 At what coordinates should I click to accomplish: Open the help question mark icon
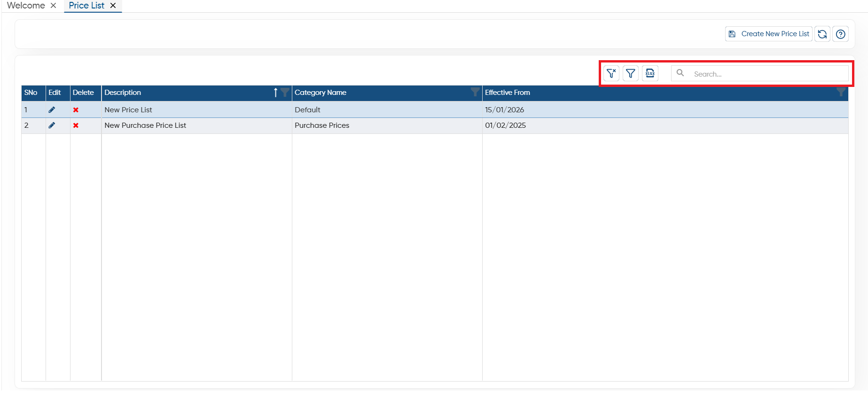(841, 34)
